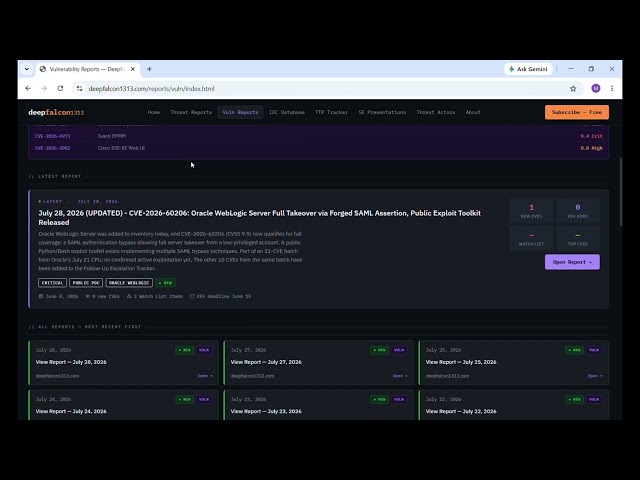Click the Subscribe – Free button

[x=577, y=112]
